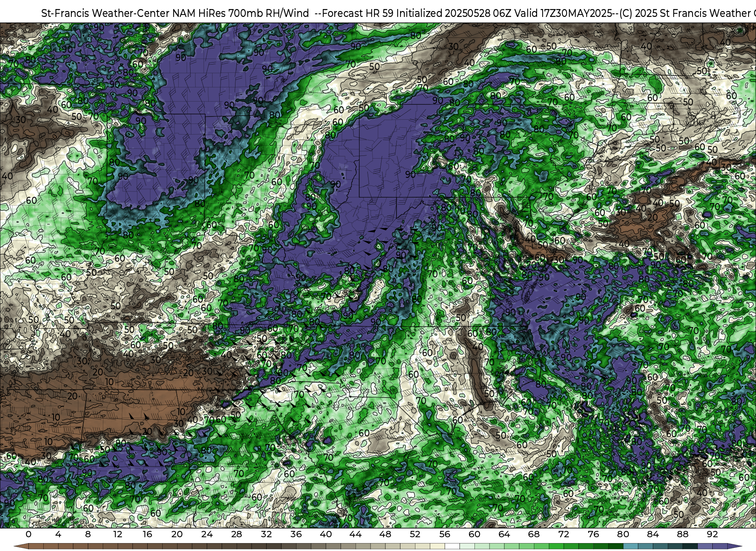The width and height of the screenshot is (756, 551).
Task: Click the 'St-Francis Weather-Center' title text
Action: [106, 13]
